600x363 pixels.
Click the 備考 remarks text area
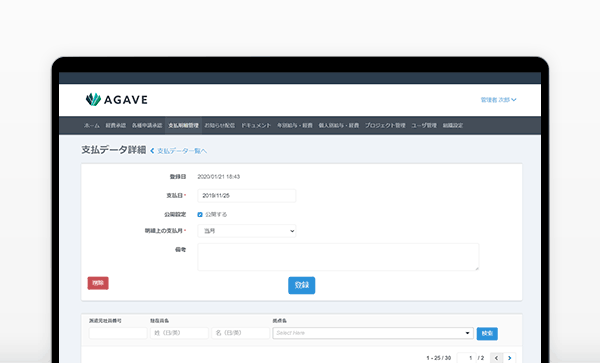click(338, 257)
